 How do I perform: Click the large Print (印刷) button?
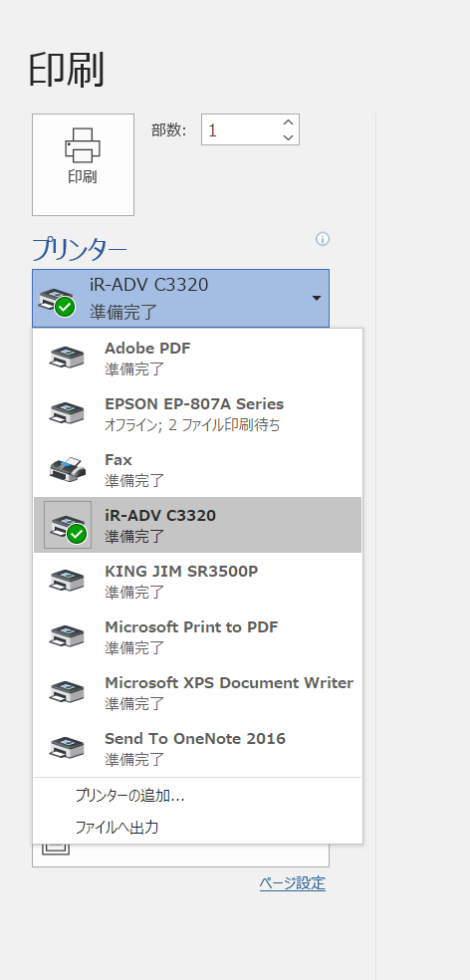coord(83,164)
